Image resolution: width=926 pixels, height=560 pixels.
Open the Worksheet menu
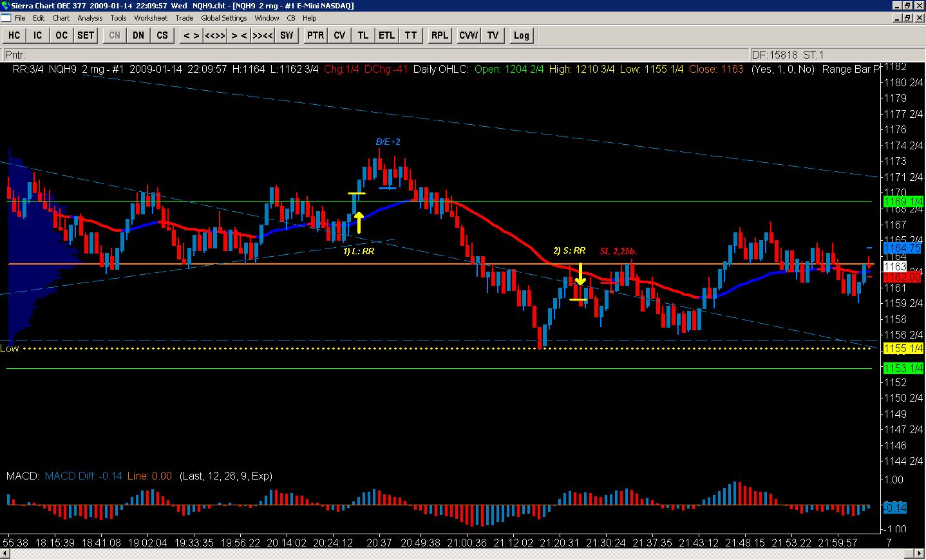coord(151,18)
